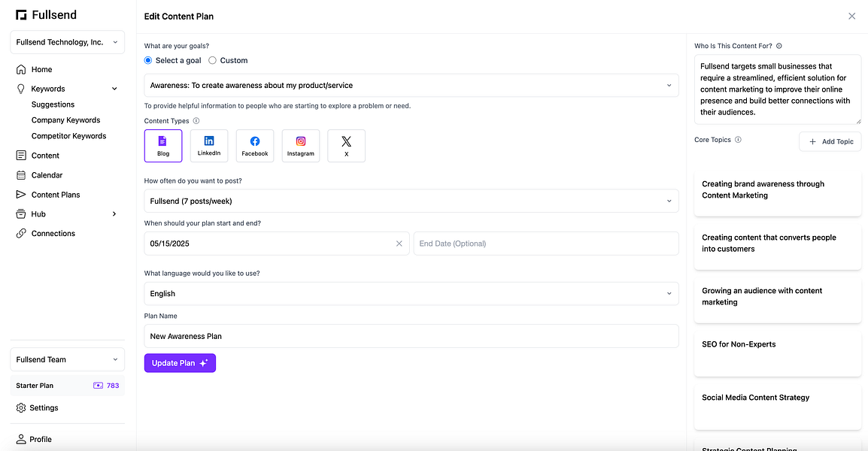This screenshot has height=451, width=868.
Task: Open Competitor Keywords
Action: point(68,135)
